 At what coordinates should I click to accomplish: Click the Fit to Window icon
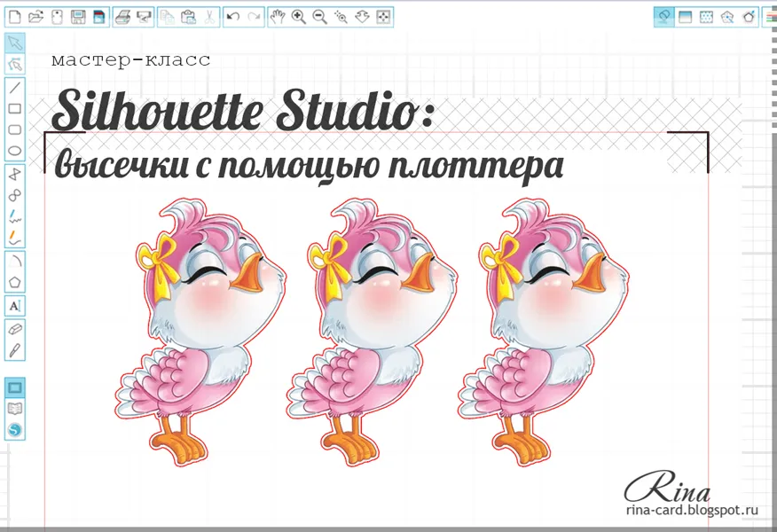(x=383, y=18)
